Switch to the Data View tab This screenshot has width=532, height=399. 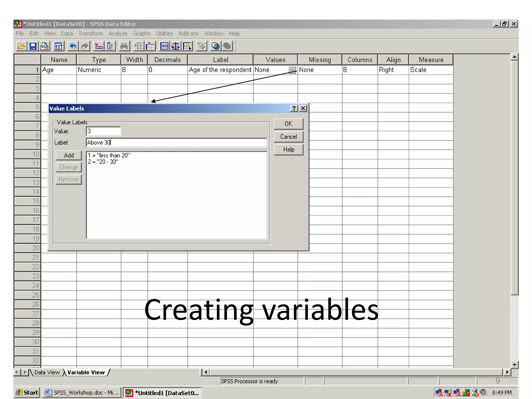pos(47,373)
